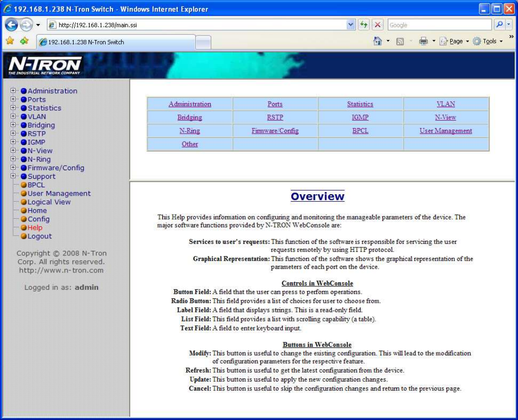Viewport: 518px width, 420px height.
Task: Open the recent pages dropdown arrow
Action: [x=38, y=25]
